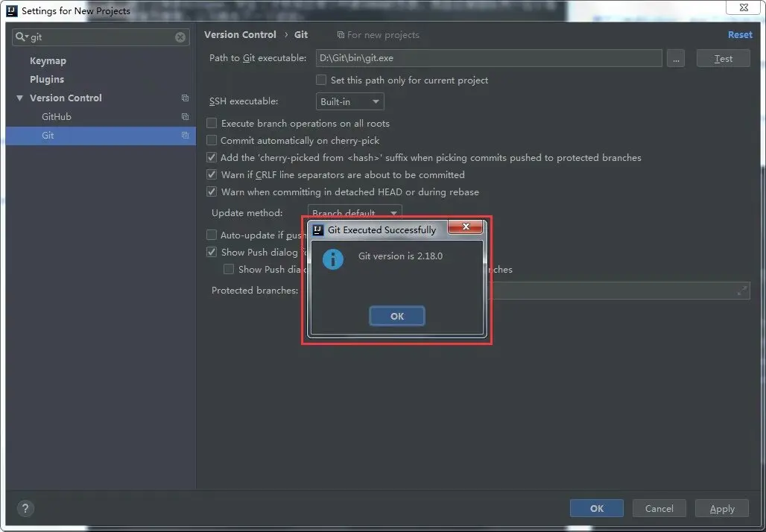Collapse the Version Control tree node
The image size is (766, 532).
click(x=19, y=98)
